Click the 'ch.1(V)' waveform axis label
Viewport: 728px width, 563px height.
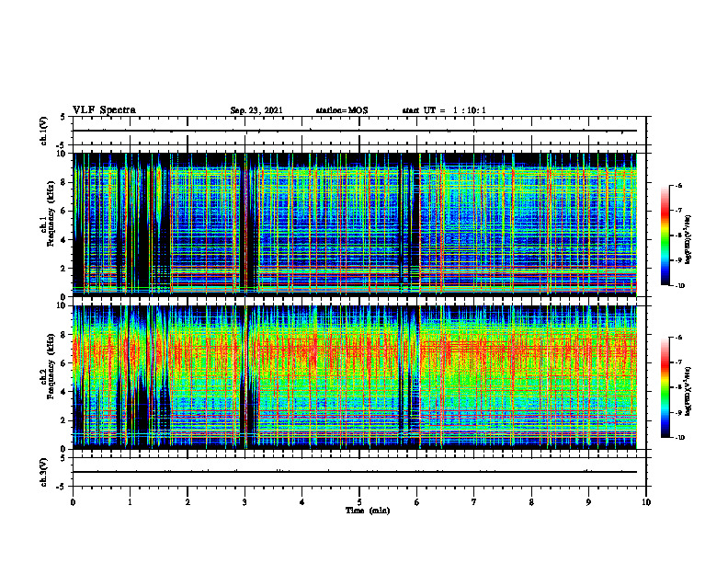pos(44,131)
